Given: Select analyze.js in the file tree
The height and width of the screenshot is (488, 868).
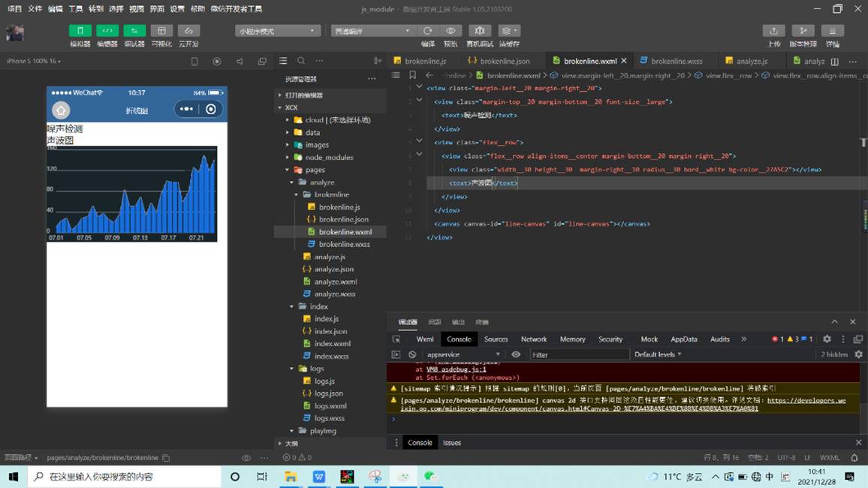Looking at the screenshot, I should click(330, 257).
